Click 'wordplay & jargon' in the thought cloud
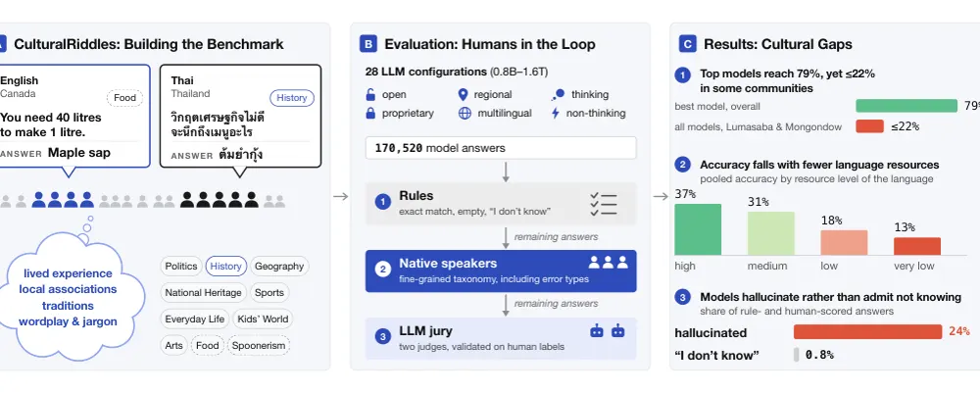Viewport: 980px width, 393px height. tap(68, 321)
